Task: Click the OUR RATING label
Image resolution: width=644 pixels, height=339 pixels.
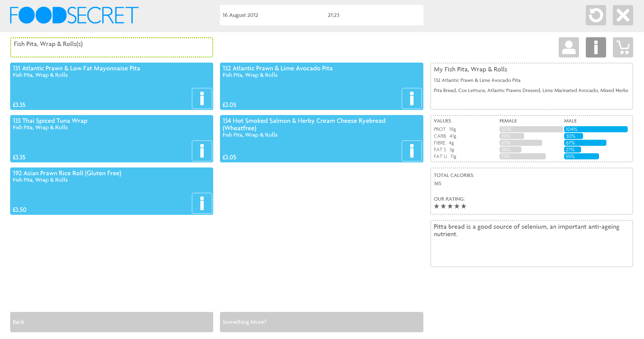Action: click(x=449, y=199)
